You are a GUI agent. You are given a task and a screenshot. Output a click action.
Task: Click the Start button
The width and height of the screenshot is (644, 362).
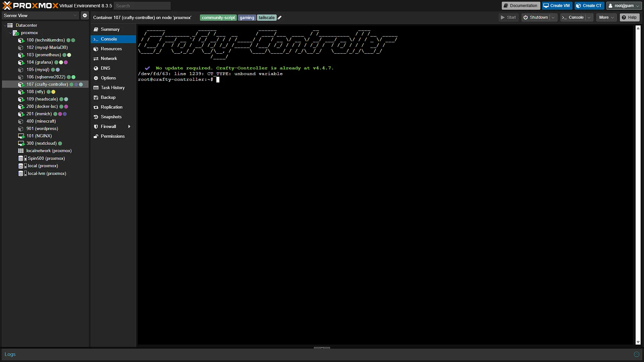click(508, 17)
